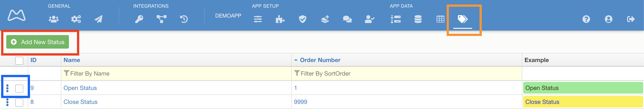Select the tags icon tab in App Data
The image size is (644, 112).
click(463, 19)
